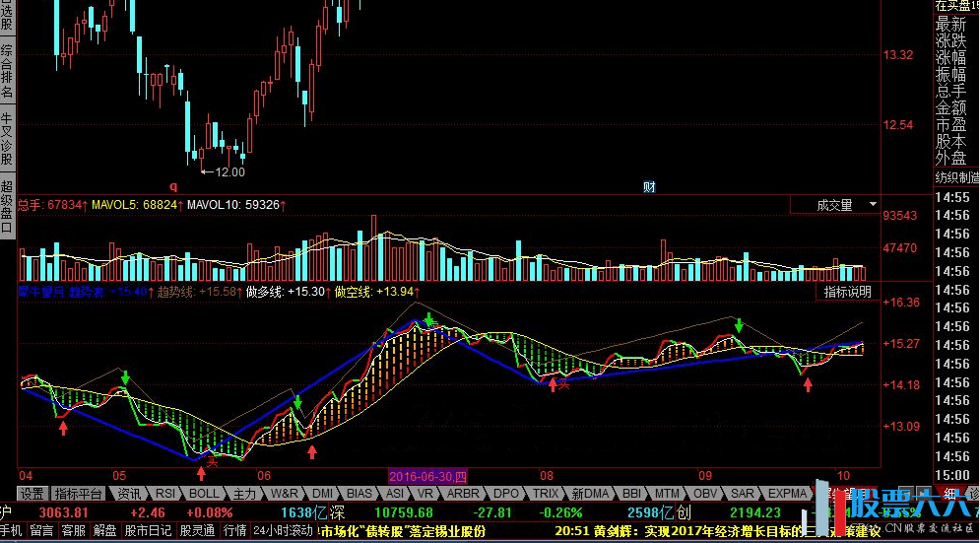Open the 牛叉诊股 side panel tab
The image size is (980, 543).
(x=8, y=139)
